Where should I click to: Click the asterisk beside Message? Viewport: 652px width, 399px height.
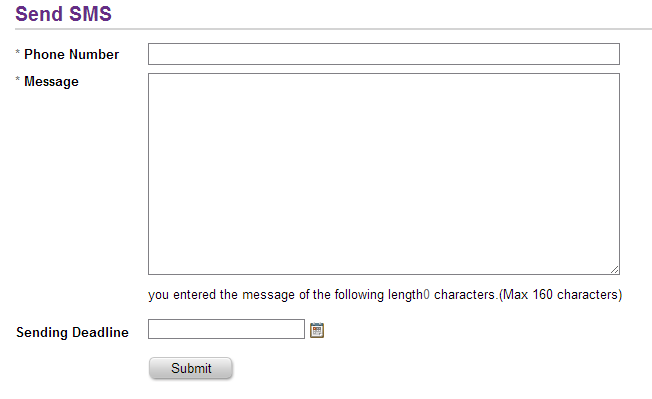(17, 79)
